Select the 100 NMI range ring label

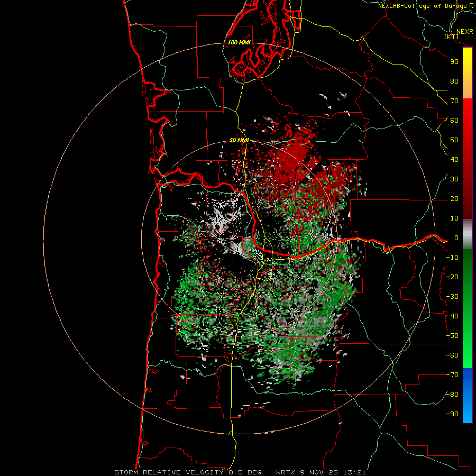pyautogui.click(x=239, y=42)
